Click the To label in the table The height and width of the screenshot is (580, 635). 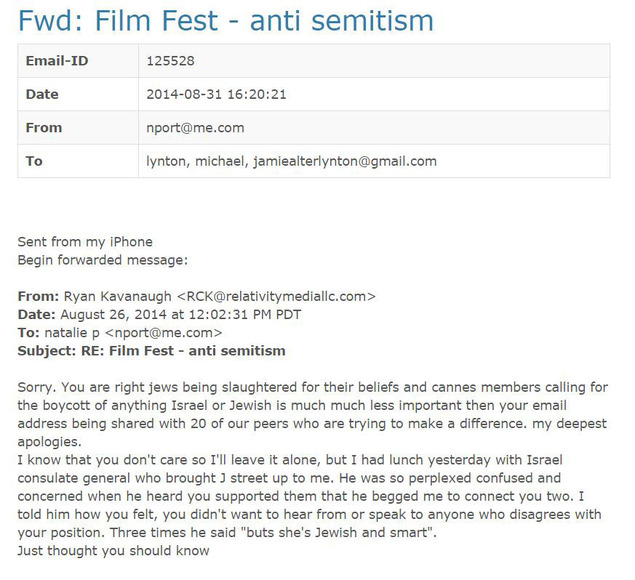(x=34, y=161)
